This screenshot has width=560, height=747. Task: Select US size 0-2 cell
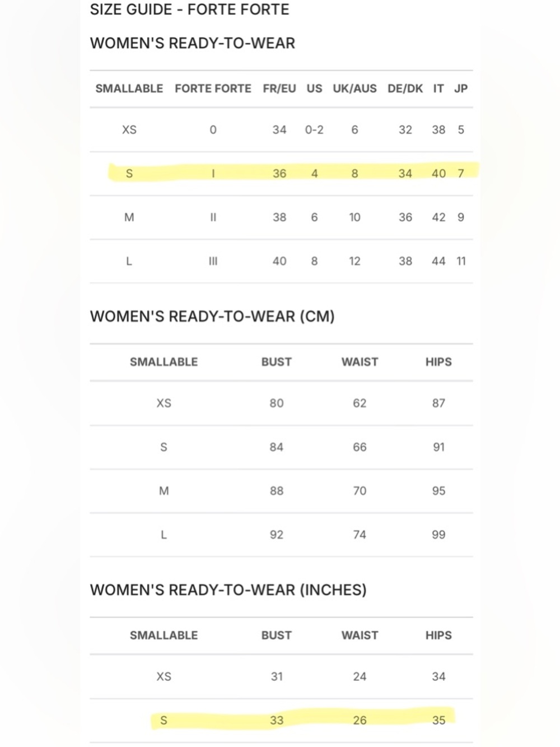314,130
